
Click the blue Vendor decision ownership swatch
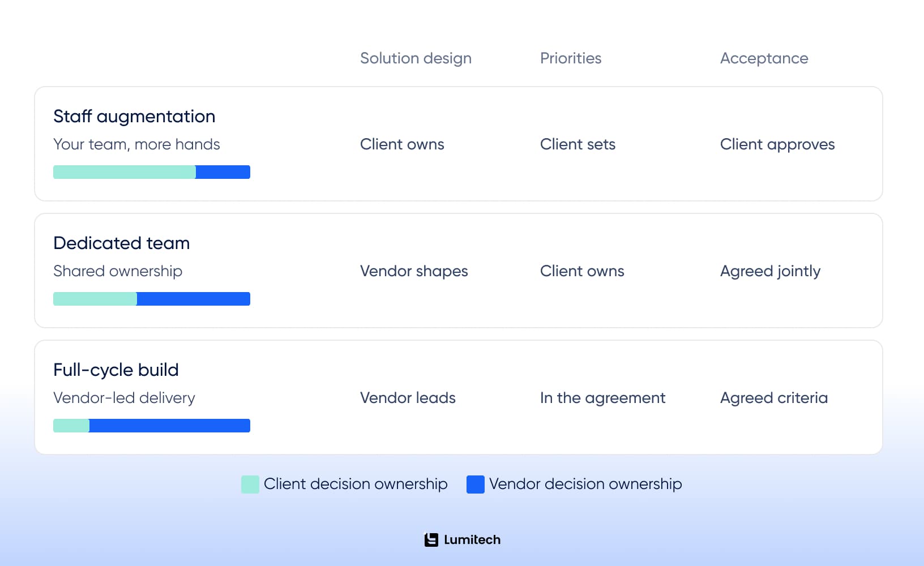click(476, 484)
